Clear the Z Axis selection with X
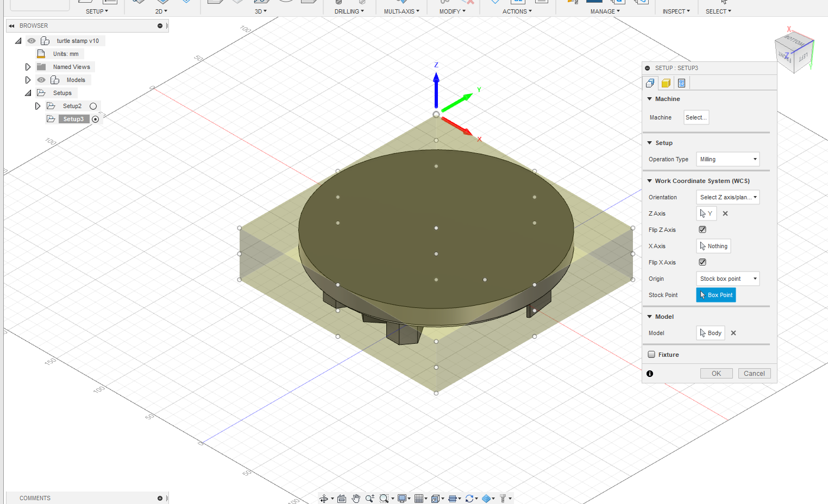The height and width of the screenshot is (504, 828). coord(725,213)
